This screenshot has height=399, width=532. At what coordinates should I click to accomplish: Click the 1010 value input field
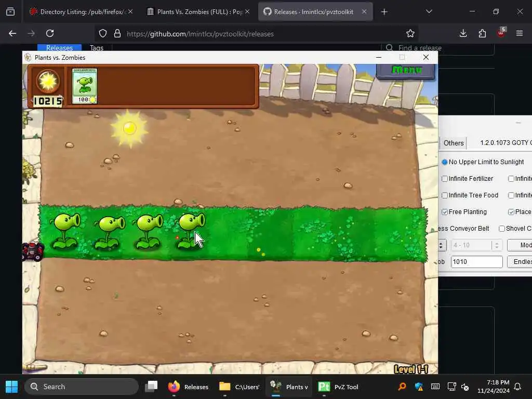pyautogui.click(x=476, y=262)
